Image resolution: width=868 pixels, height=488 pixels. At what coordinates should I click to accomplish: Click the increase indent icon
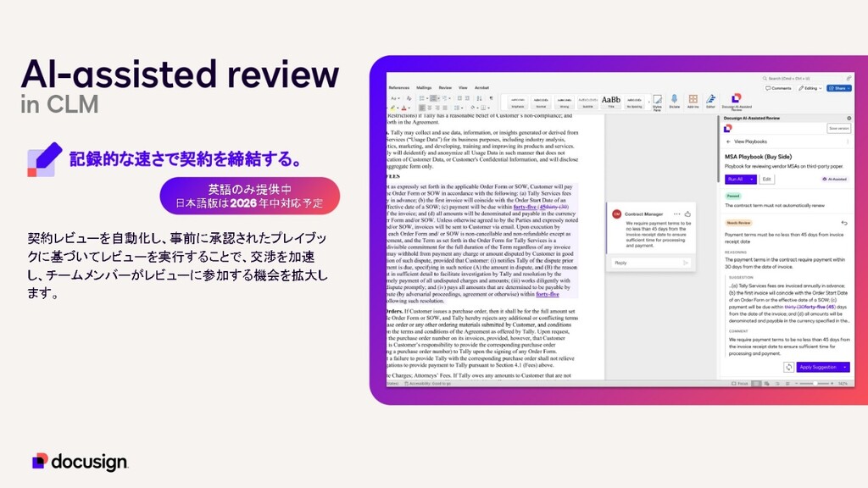(467, 98)
